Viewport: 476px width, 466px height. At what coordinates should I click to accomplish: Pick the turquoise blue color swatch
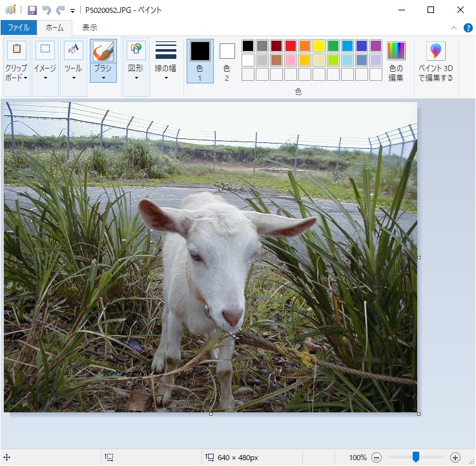pyautogui.click(x=347, y=46)
